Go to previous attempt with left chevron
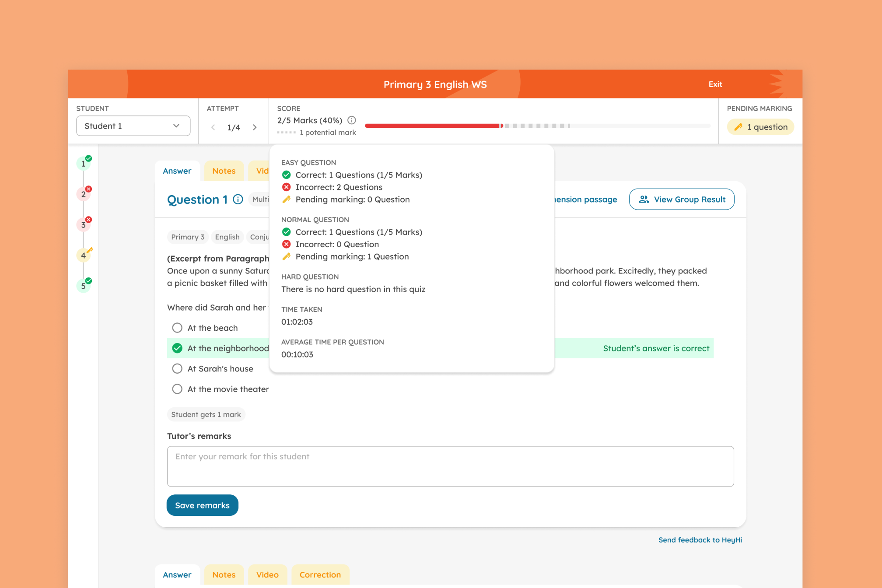 [x=213, y=127]
